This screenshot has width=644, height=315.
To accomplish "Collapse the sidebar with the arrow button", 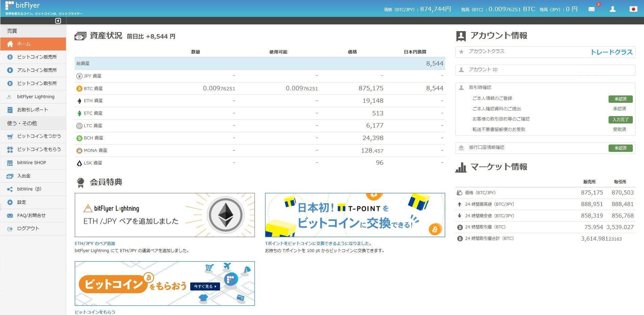I will (x=58, y=20).
